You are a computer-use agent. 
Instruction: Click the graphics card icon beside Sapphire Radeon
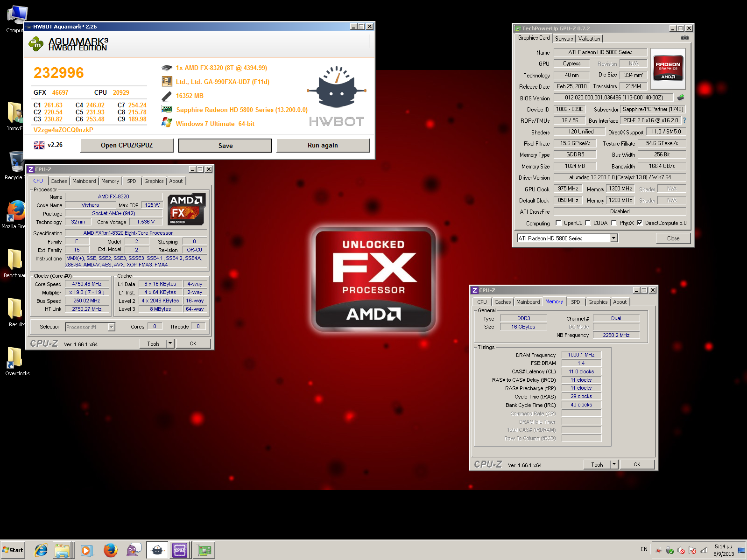point(167,109)
